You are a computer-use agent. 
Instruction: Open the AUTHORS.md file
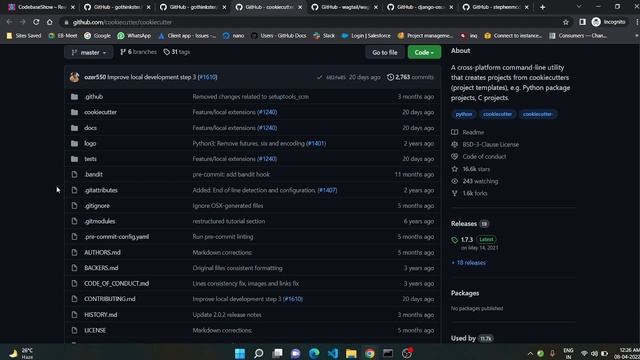pos(102,253)
